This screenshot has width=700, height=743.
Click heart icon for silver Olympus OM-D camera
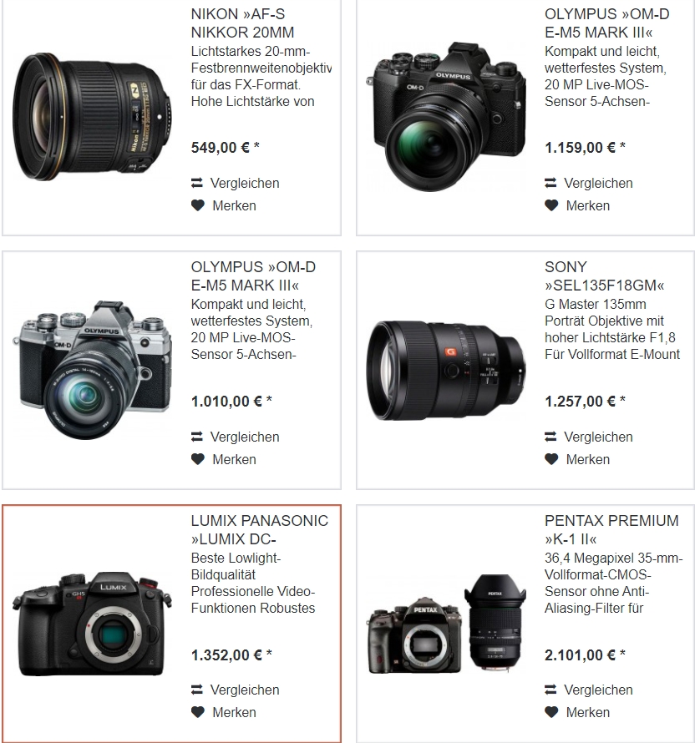coord(198,458)
